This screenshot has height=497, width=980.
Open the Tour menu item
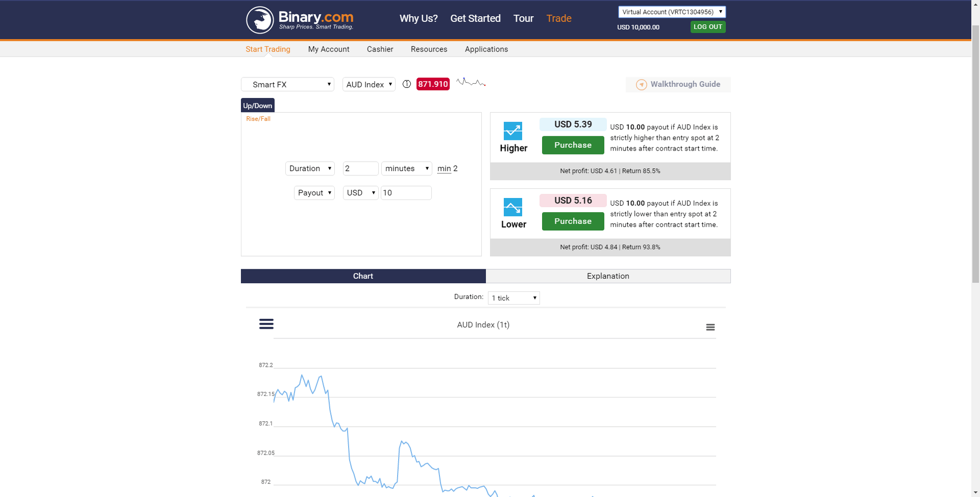click(x=523, y=18)
